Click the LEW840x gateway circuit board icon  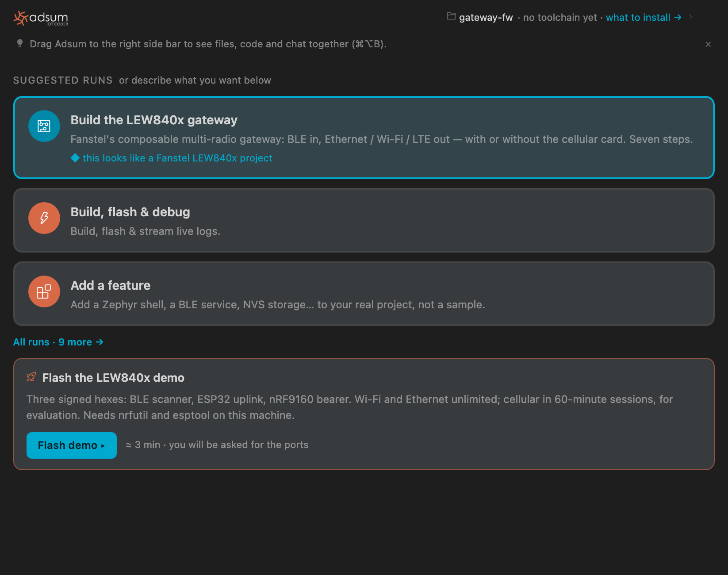(x=44, y=126)
